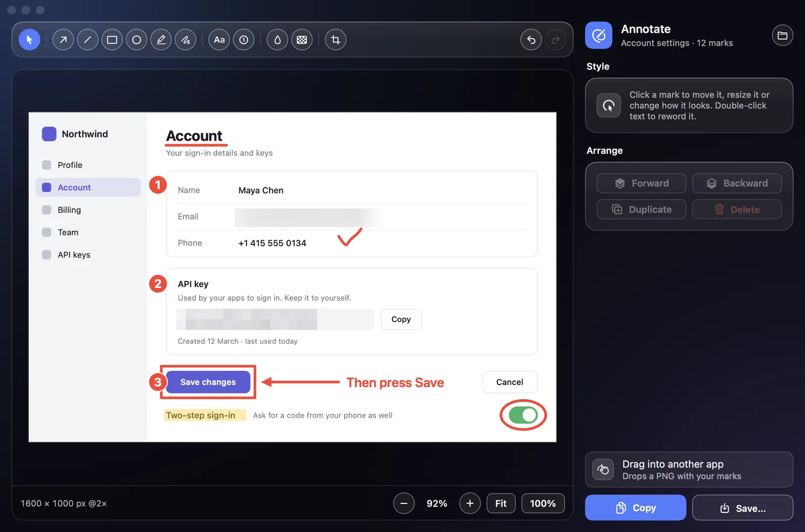Click the Annotate app logo icon

point(599,36)
